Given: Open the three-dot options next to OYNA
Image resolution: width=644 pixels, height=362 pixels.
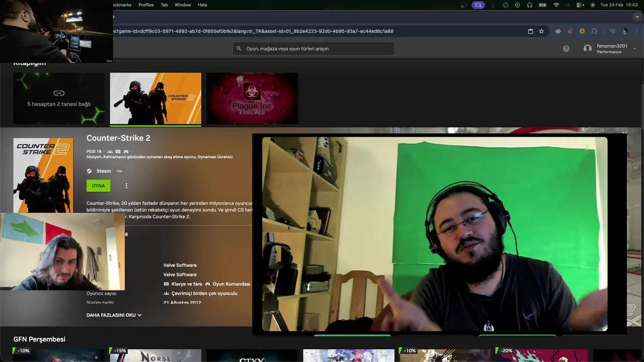Looking at the screenshot, I should click(126, 186).
